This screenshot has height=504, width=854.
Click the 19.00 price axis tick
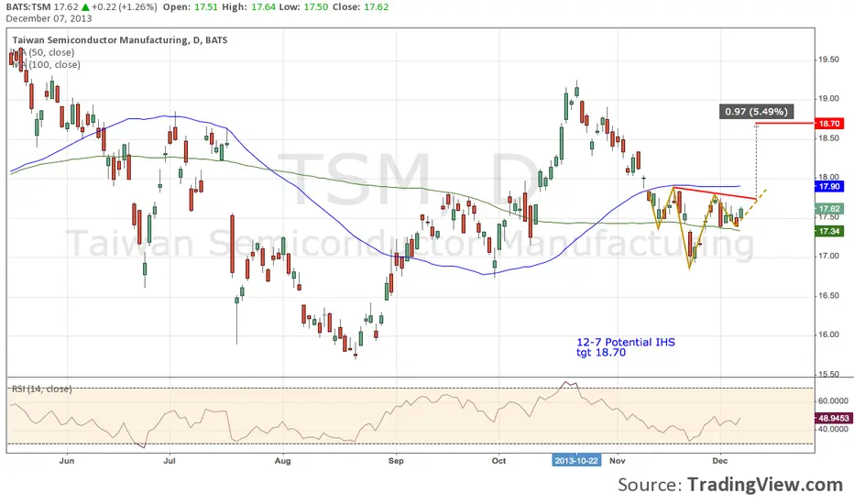[828, 99]
